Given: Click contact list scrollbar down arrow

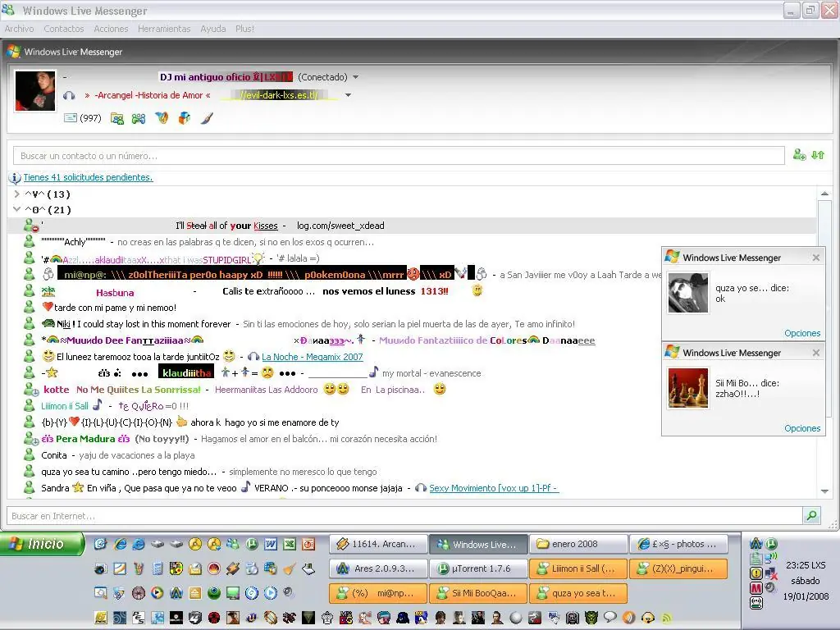Looking at the screenshot, I should (824, 491).
